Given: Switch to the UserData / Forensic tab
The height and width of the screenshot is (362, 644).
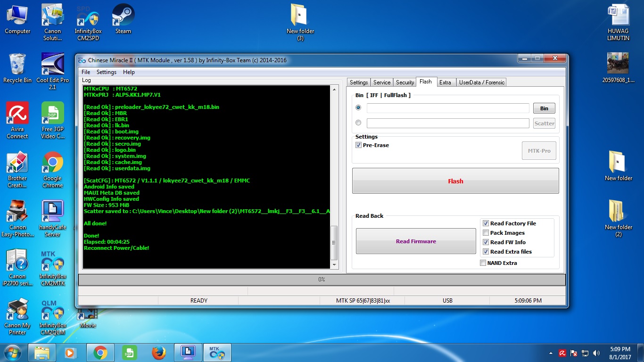Looking at the screenshot, I should (482, 82).
